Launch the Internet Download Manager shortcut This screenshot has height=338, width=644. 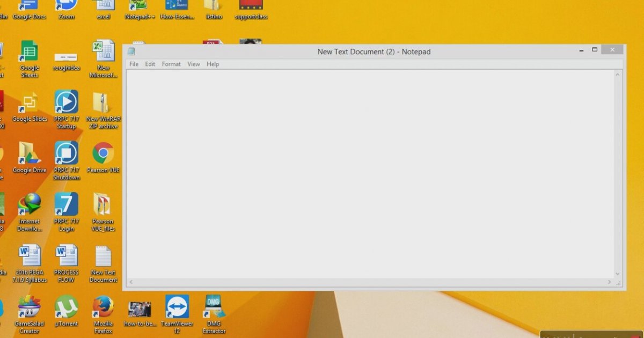[x=30, y=212]
